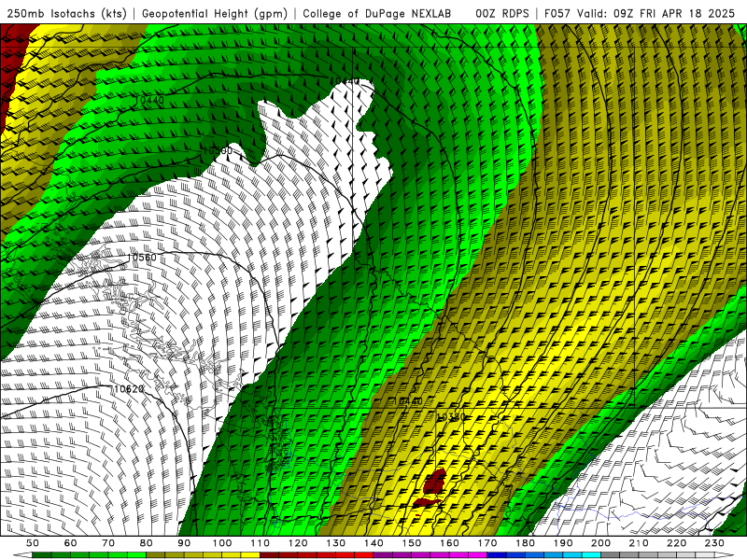Viewport: 747px width, 560px height.
Task: Click the '120' value on the color scale
Action: coord(298,543)
